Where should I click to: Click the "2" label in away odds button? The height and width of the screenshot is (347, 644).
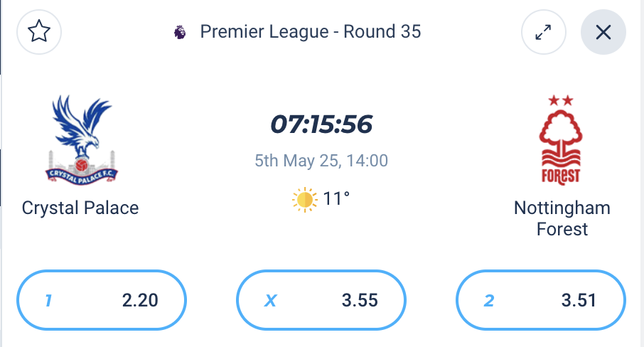489,301
